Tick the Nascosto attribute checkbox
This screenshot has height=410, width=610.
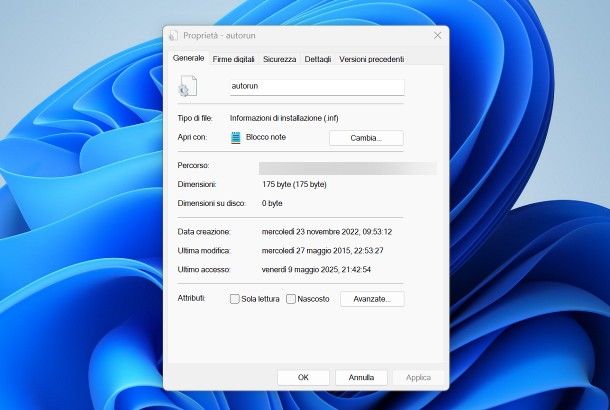pos(291,299)
